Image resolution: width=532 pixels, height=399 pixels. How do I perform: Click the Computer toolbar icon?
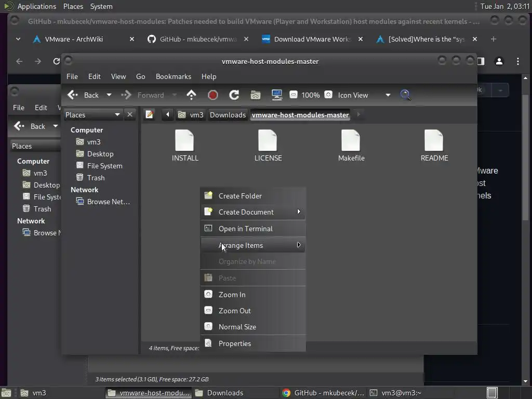(x=277, y=95)
